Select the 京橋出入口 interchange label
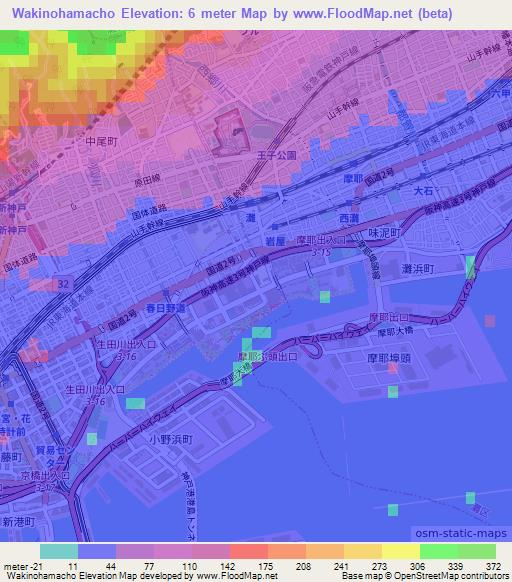The width and height of the screenshot is (512, 582). coord(45,475)
